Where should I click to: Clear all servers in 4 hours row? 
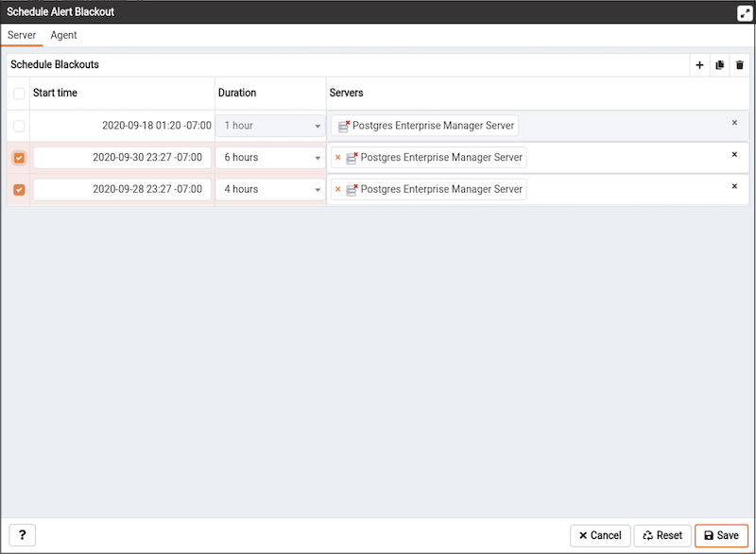coord(734,186)
